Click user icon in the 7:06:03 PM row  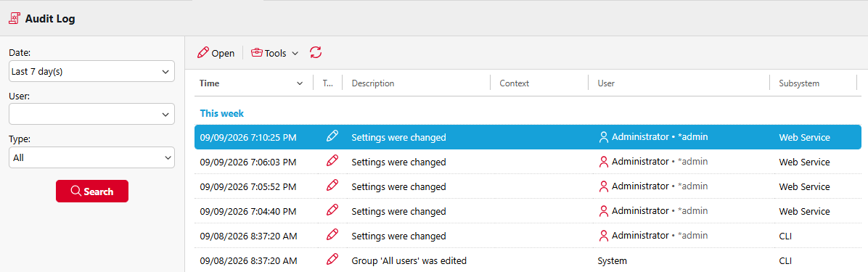[x=603, y=162]
